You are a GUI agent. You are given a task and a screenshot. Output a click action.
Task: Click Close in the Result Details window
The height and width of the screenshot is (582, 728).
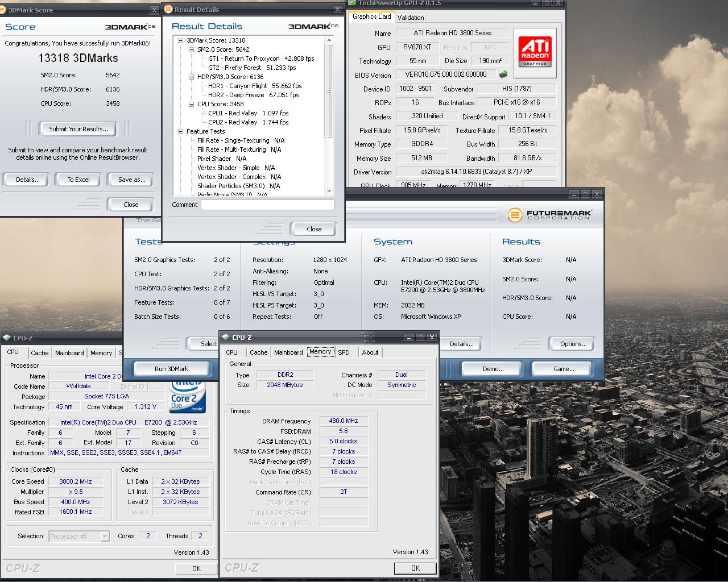314,229
